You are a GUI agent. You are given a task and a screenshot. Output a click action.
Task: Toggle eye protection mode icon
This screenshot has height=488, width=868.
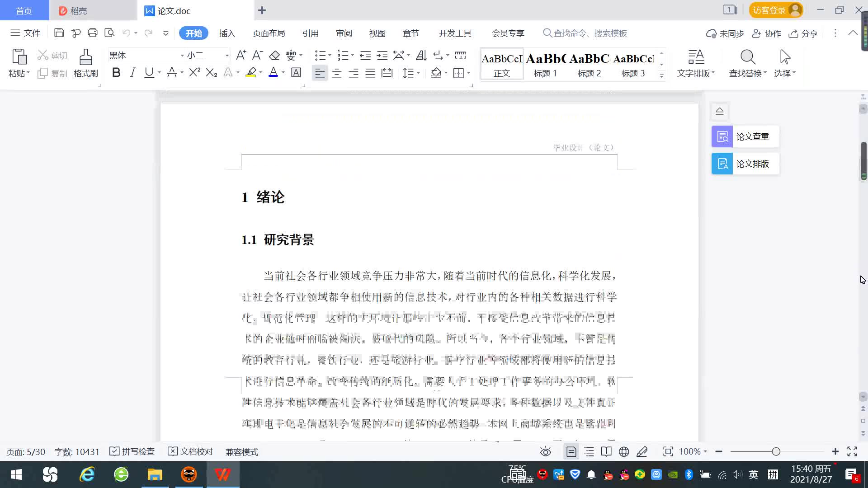(545, 451)
